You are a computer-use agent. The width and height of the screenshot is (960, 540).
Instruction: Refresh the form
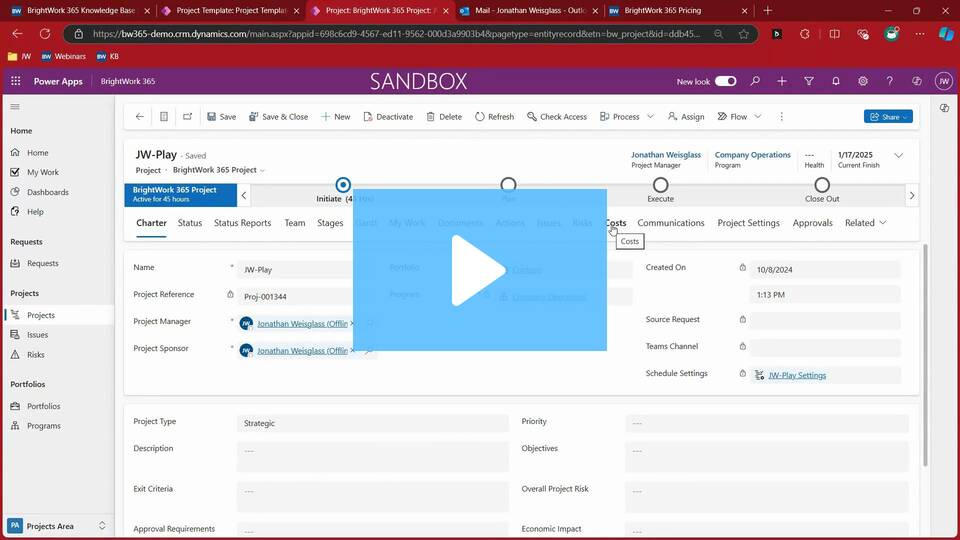click(495, 116)
